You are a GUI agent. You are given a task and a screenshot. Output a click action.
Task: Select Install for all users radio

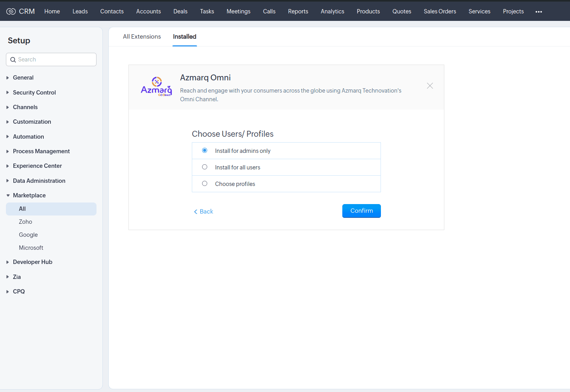(204, 167)
